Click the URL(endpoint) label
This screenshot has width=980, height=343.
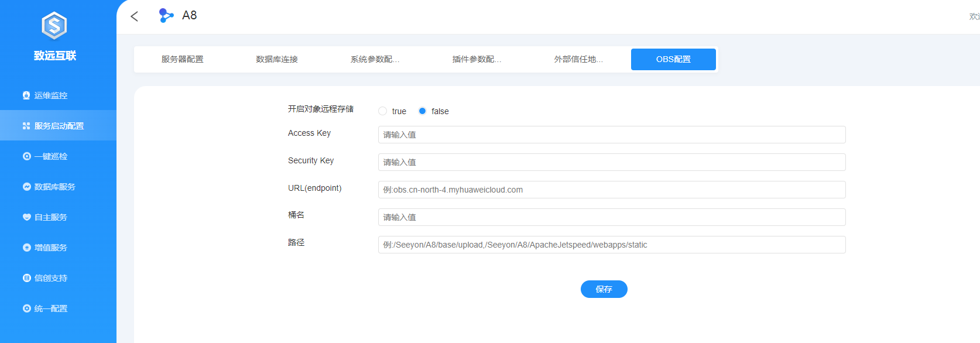coord(315,188)
